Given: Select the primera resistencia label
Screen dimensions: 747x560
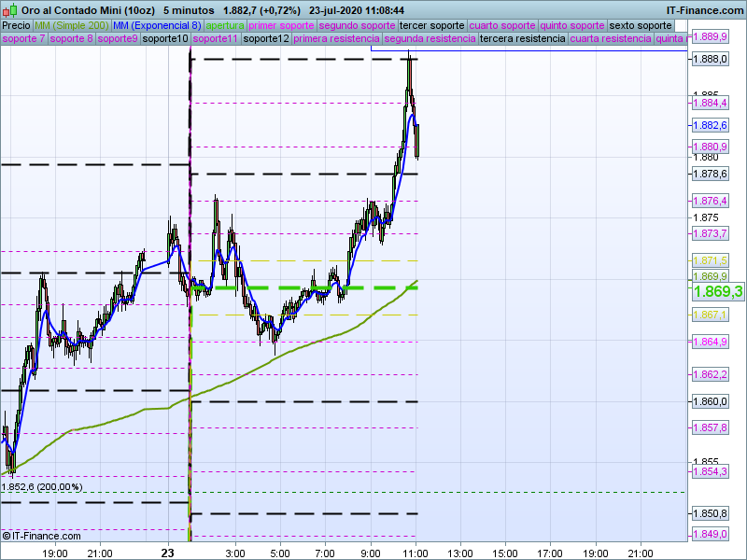Looking at the screenshot, I should (x=336, y=39).
